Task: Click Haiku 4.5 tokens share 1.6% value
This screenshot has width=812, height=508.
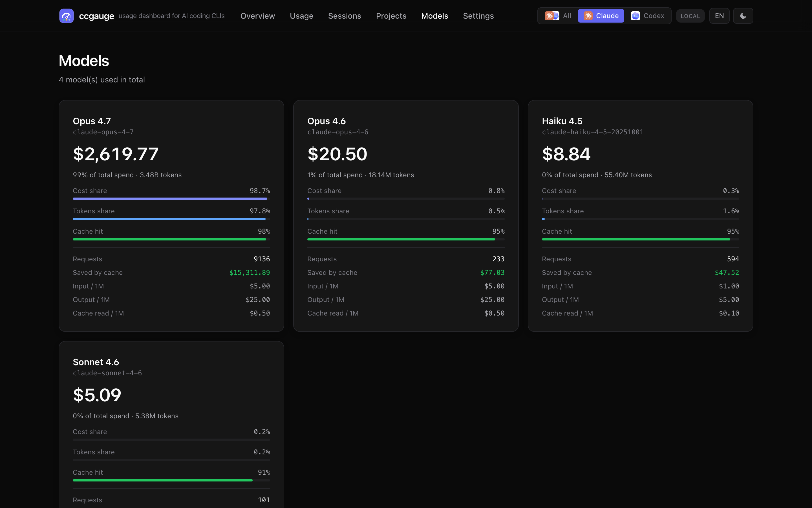Action: pyautogui.click(x=731, y=211)
